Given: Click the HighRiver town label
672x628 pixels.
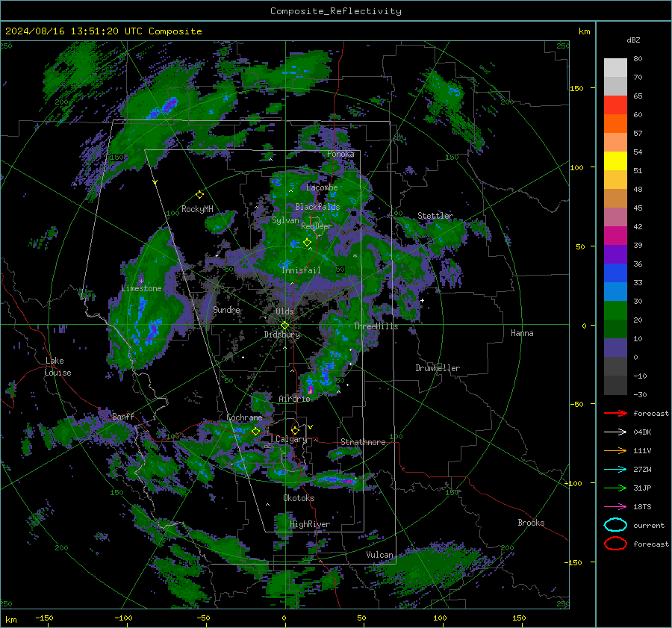Looking at the screenshot, I should point(310,524).
